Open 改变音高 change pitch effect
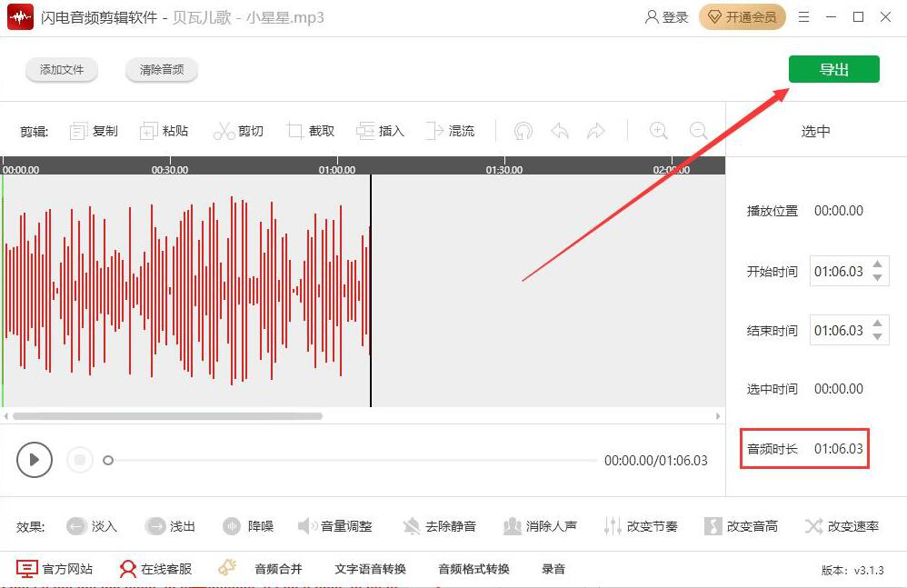Image resolution: width=907 pixels, height=588 pixels. point(741,526)
